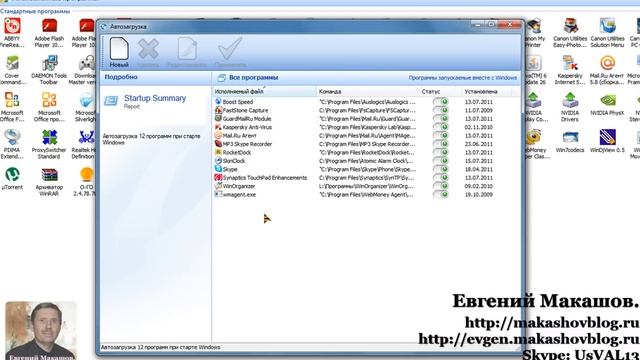Screen dimensions: 640x360
Task: Select the RocketDock row icon
Action: click(x=218, y=152)
